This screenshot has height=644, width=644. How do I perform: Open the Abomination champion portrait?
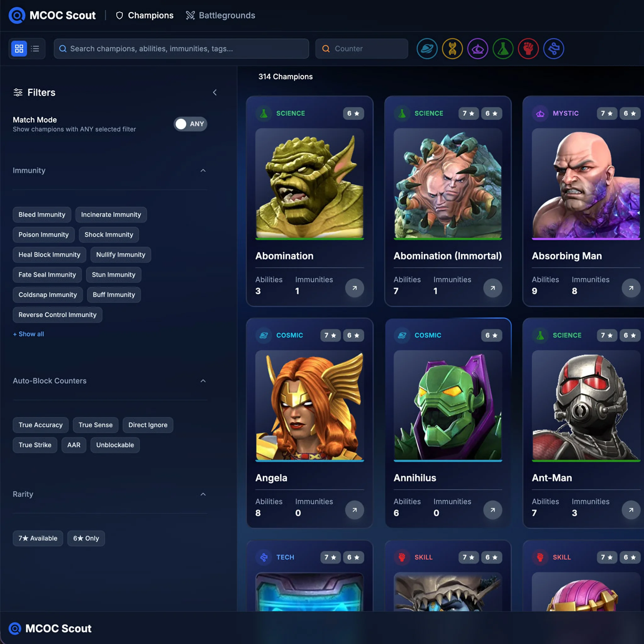click(x=310, y=184)
